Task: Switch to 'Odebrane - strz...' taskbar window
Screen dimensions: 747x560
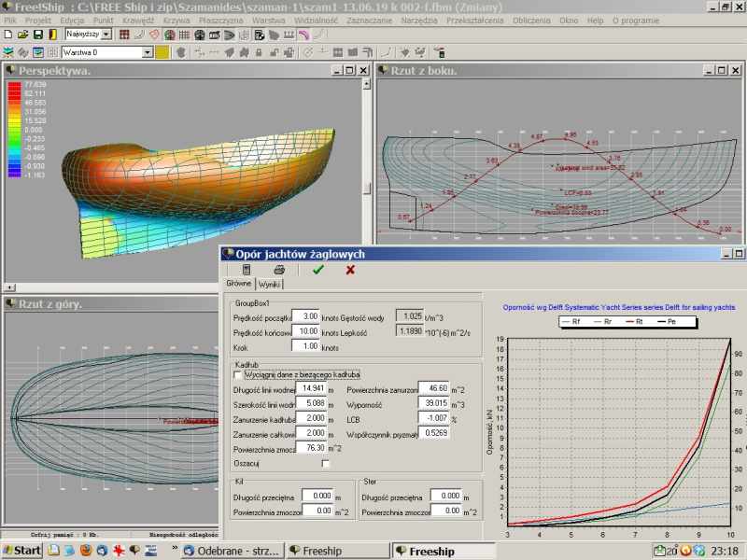Action: (x=233, y=551)
